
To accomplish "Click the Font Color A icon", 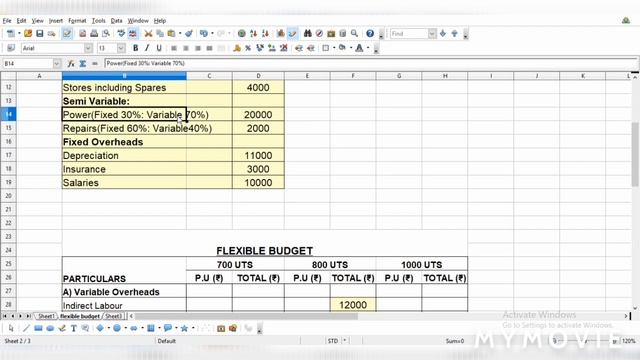I will pyautogui.click(x=359, y=48).
